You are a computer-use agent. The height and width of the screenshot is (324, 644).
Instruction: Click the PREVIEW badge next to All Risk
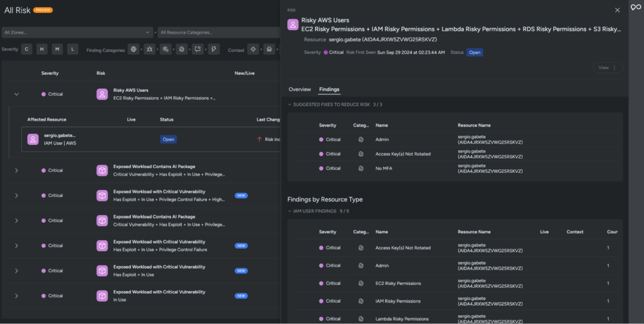pyautogui.click(x=43, y=10)
